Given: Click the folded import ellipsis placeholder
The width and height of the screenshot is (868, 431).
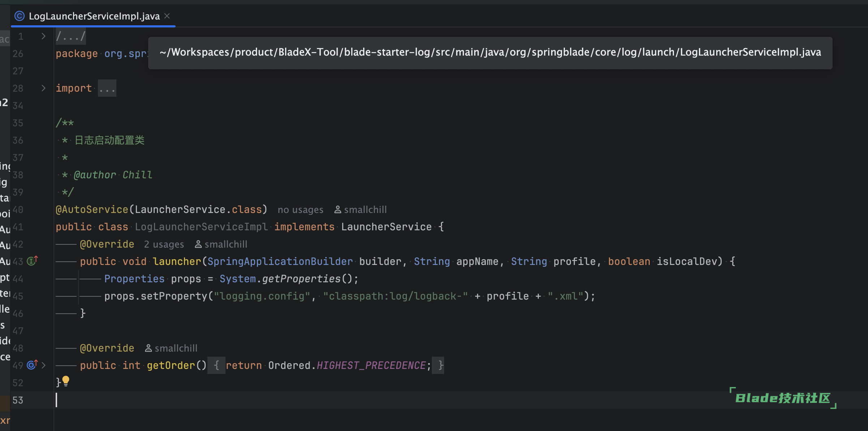Looking at the screenshot, I should (107, 88).
